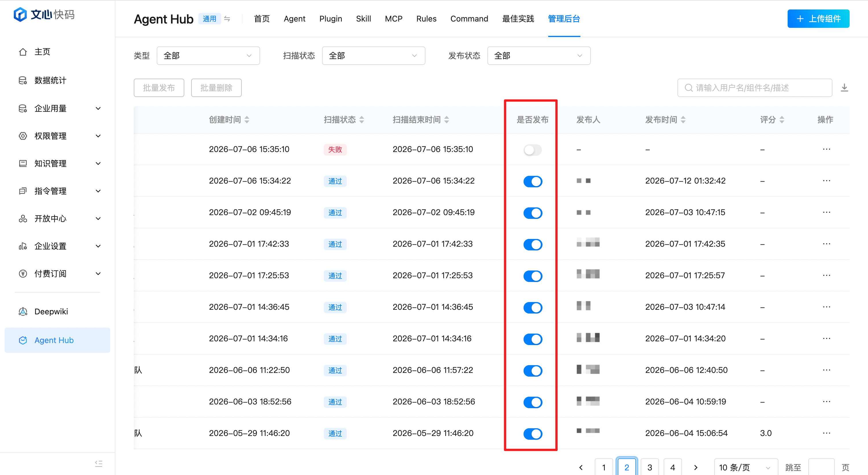This screenshot has height=475, width=868.
Task: Disable publish toggle for 2026-05-29 11:46:20 row
Action: (x=532, y=434)
